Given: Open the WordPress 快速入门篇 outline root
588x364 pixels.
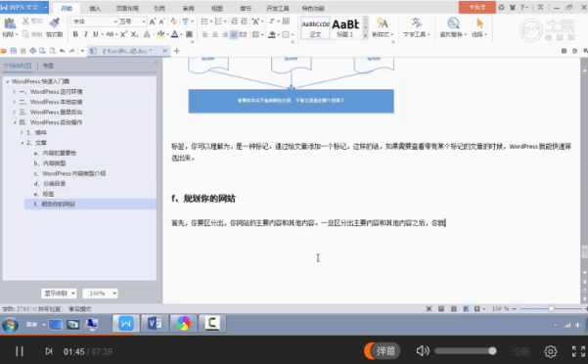Looking at the screenshot, I should coord(40,81).
